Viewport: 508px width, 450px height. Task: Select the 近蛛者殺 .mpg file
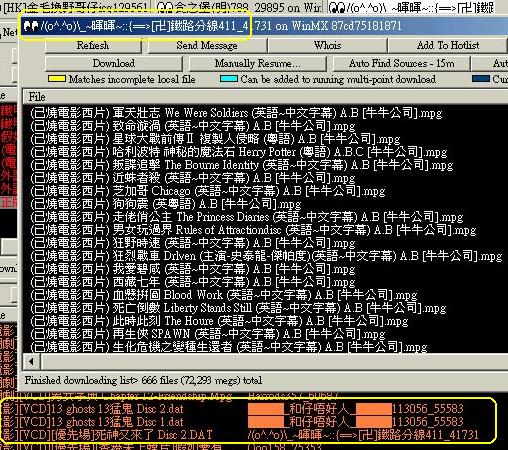pos(193,178)
